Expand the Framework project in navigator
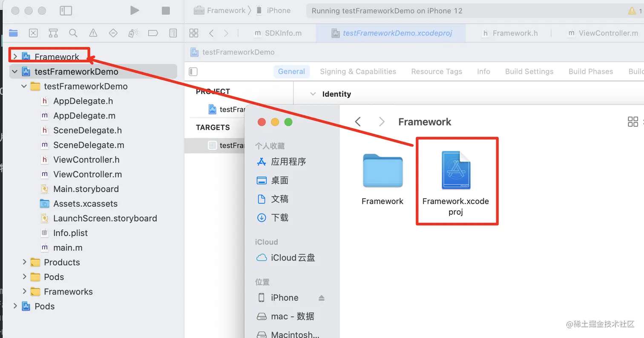644x338 pixels. click(x=15, y=56)
